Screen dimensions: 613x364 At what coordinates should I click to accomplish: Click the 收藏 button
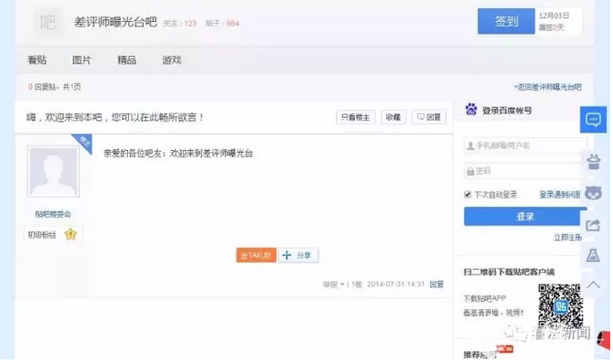tap(393, 117)
